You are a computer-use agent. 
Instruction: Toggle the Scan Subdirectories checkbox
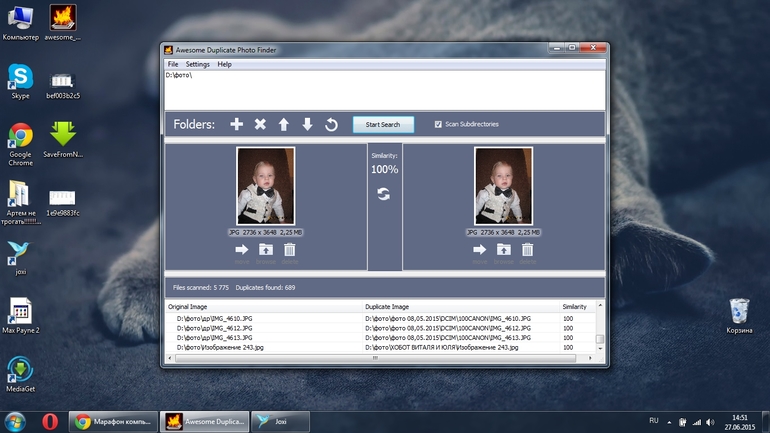coord(438,124)
